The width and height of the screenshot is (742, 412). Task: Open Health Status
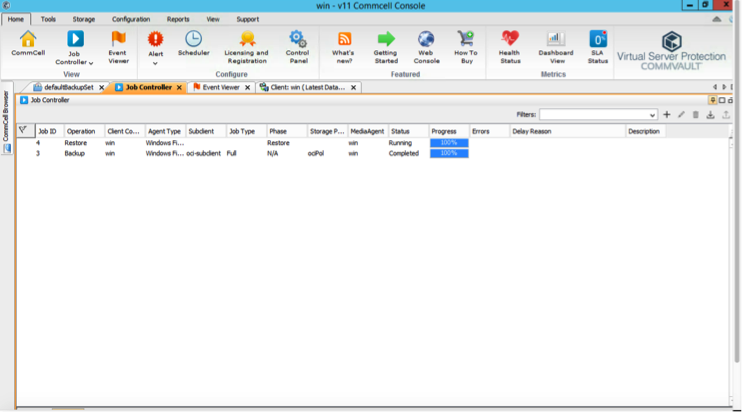point(510,47)
